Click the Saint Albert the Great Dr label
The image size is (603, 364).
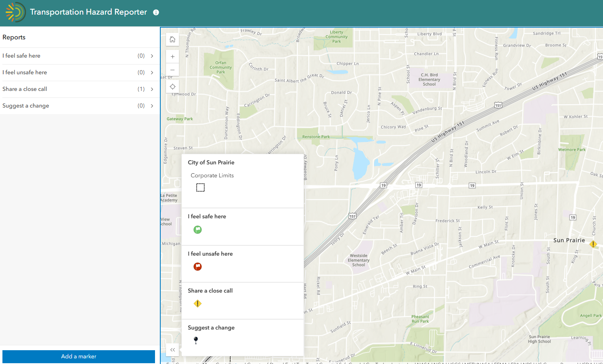coord(299,79)
